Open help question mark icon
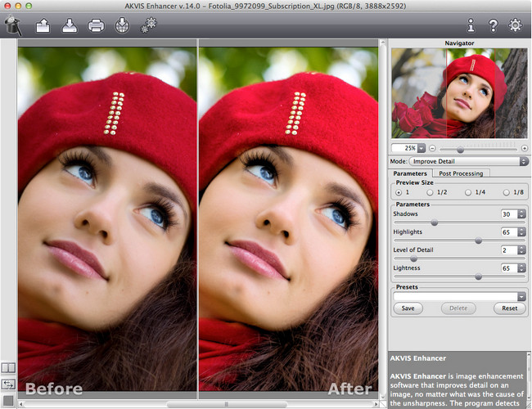Screen dimensions: 532x409 [x=493, y=26]
